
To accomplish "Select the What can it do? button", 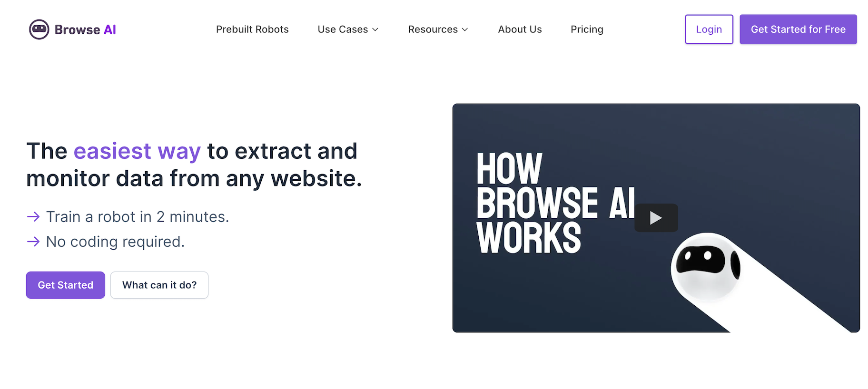I will point(159,285).
